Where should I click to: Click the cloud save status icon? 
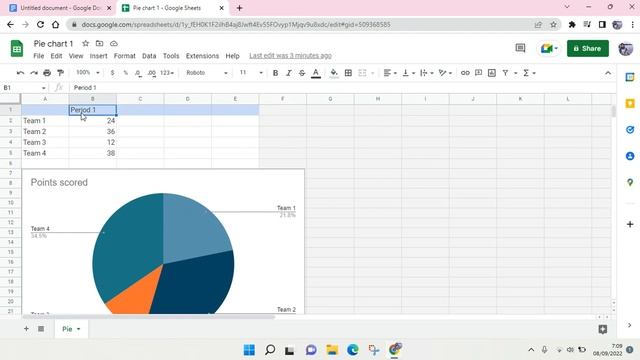click(x=114, y=43)
